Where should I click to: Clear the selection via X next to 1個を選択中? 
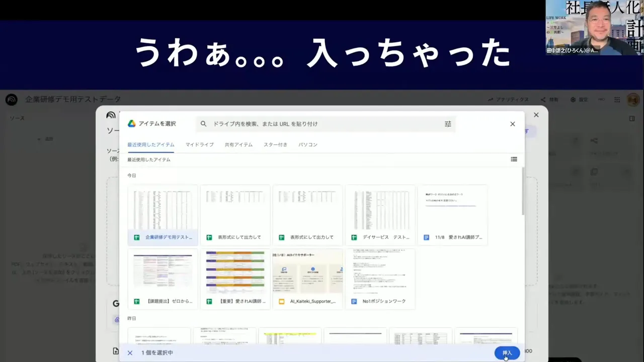tap(130, 352)
